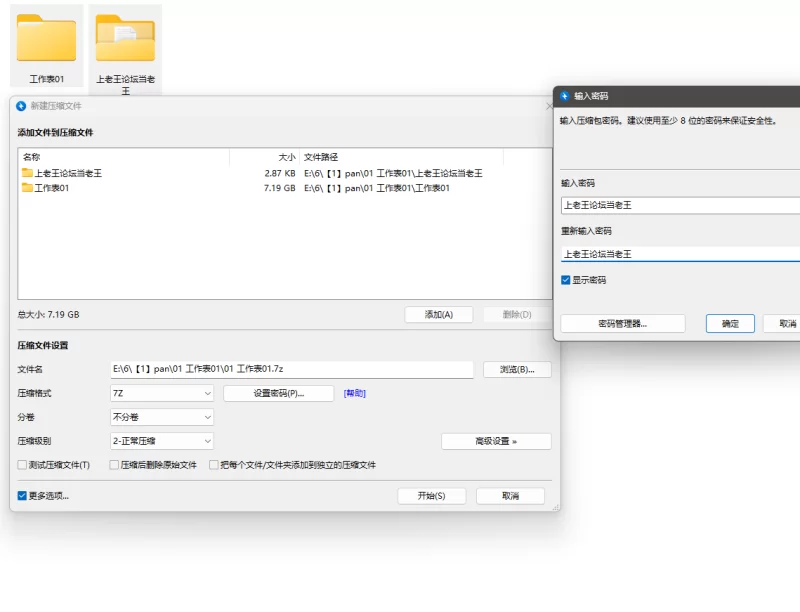Click path ending 工作表01\工作表01
This screenshot has width=800, height=612.
pos(377,188)
